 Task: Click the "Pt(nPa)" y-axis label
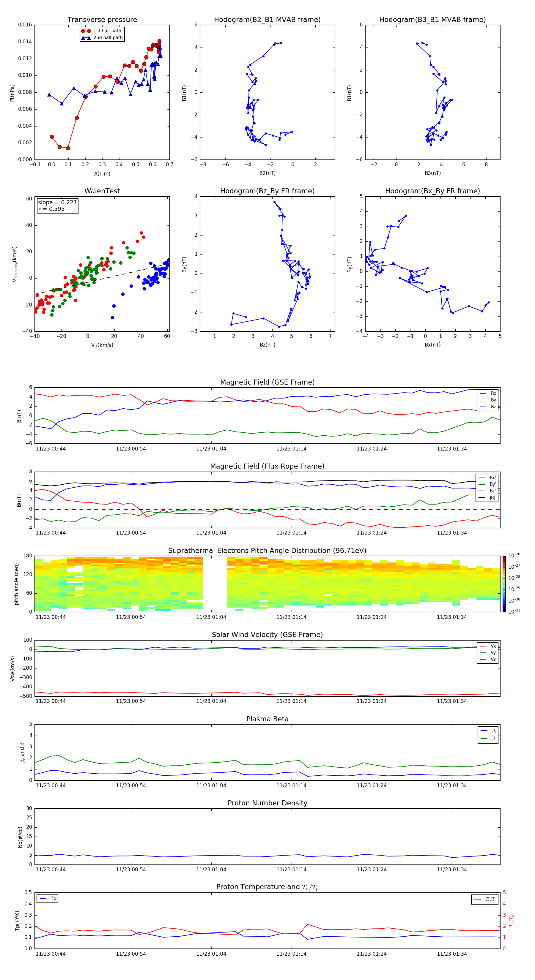pos(12,93)
